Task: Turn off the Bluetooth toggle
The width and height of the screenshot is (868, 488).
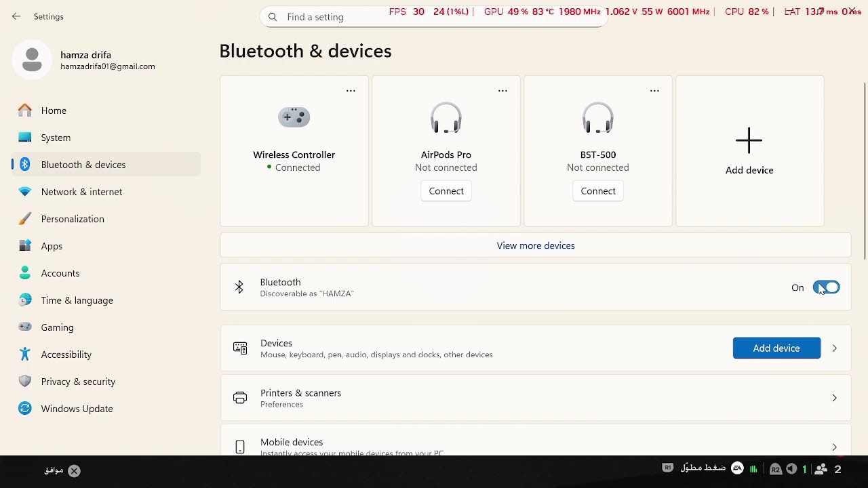Action: 827,287
